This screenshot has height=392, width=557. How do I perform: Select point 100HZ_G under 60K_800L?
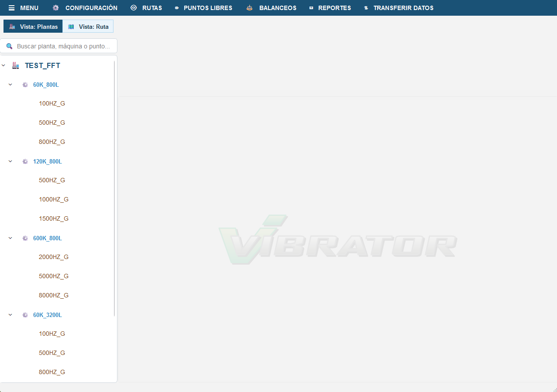[52, 103]
